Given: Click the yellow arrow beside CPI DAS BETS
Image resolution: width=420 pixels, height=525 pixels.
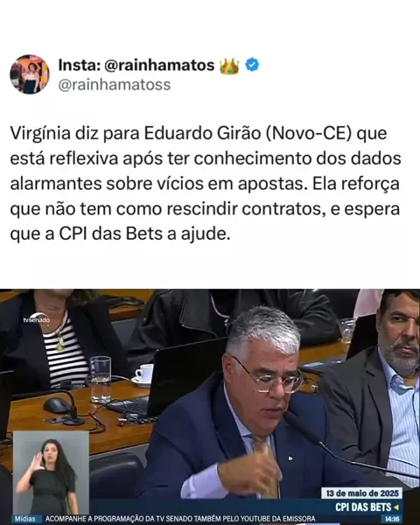Looking at the screenshot, I should (x=396, y=507).
